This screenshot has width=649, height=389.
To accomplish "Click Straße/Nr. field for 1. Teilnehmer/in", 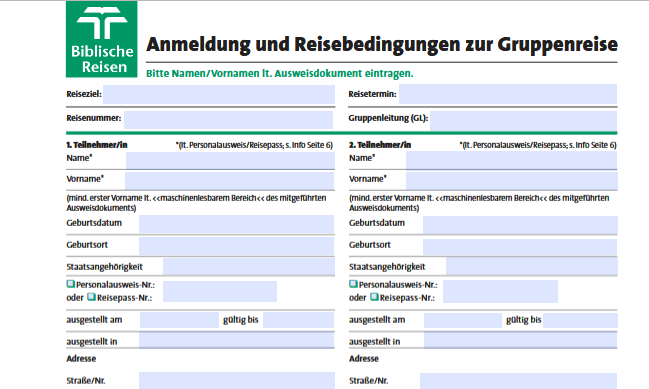I will (x=236, y=380).
